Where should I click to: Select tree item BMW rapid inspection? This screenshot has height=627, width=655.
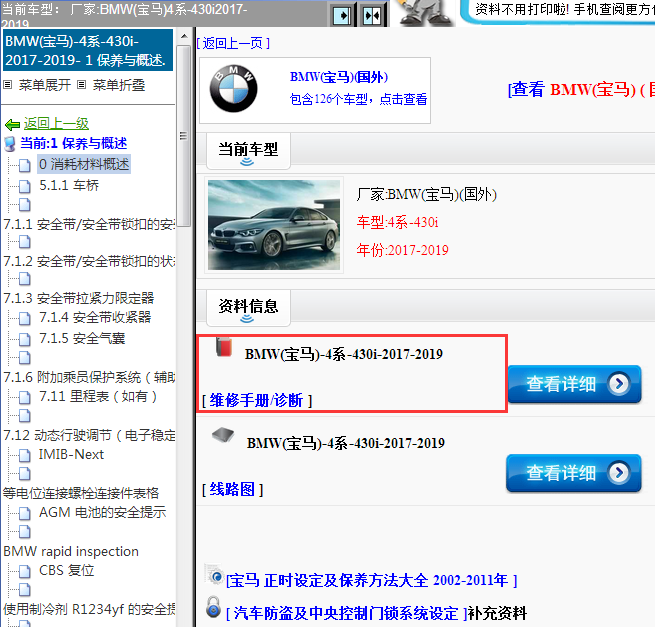coord(71,551)
